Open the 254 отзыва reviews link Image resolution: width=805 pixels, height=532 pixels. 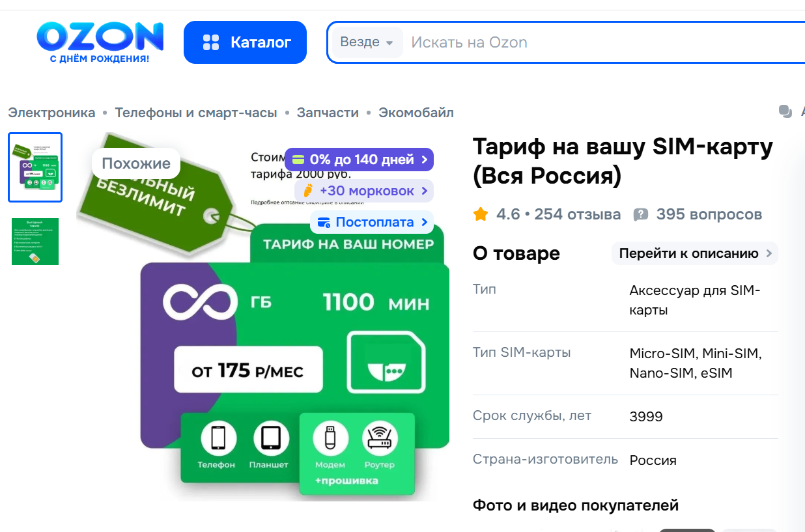pos(577,214)
